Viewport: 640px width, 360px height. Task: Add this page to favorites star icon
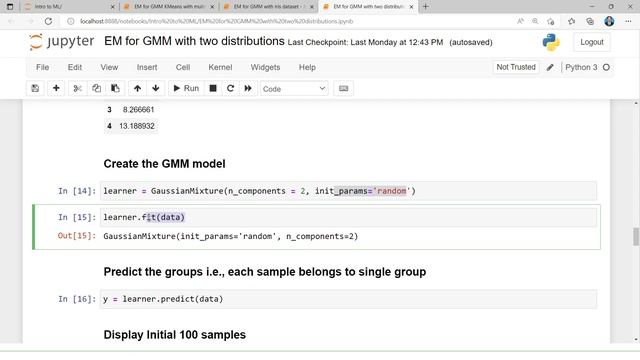(551, 21)
